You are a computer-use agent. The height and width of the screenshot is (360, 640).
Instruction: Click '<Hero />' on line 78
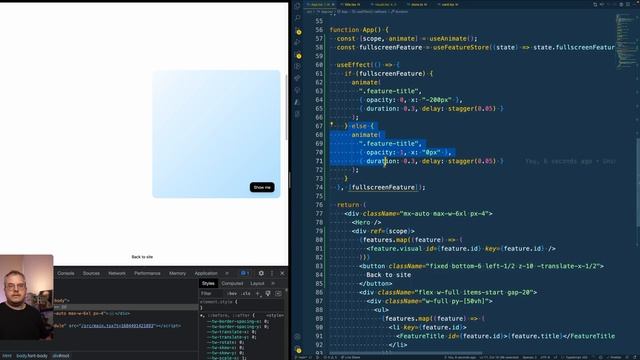(x=366, y=222)
